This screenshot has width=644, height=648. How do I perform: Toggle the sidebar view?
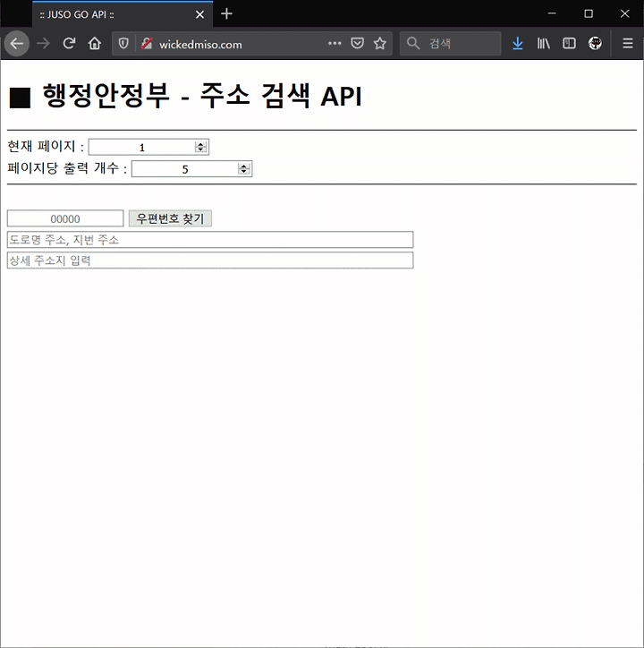point(569,43)
